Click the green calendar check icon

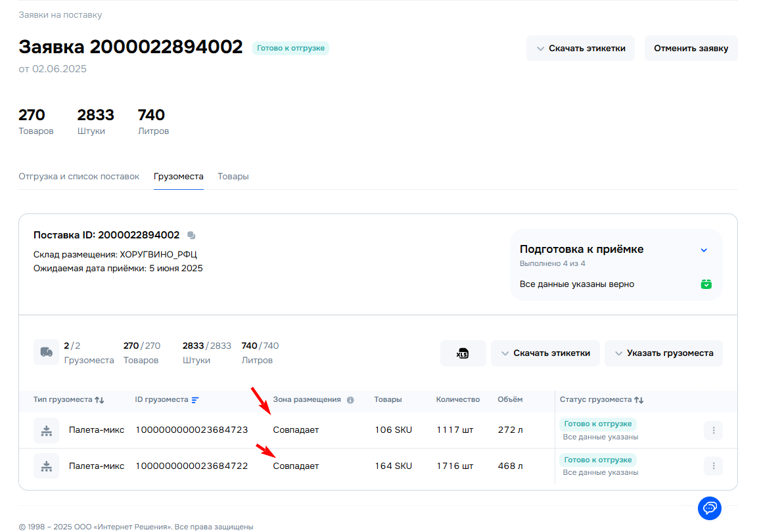click(x=706, y=284)
